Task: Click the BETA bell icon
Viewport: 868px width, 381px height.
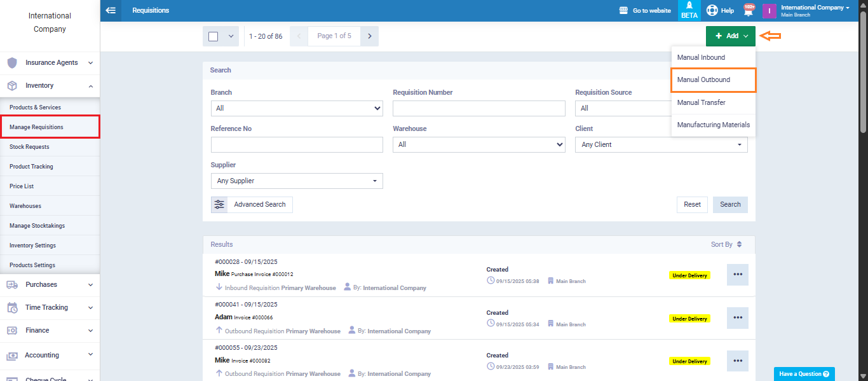Action: point(689,6)
